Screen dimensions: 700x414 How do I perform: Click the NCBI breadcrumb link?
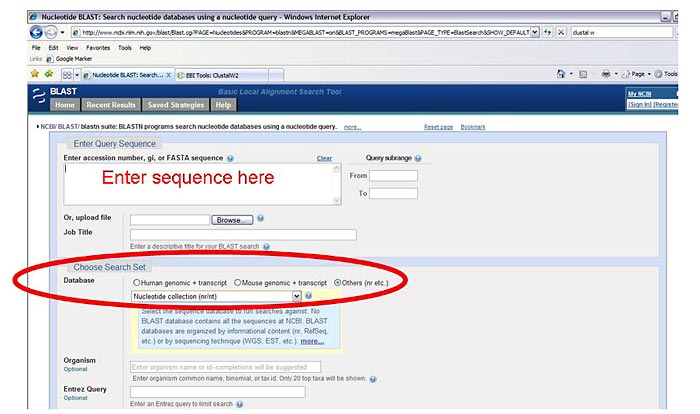(x=48, y=127)
